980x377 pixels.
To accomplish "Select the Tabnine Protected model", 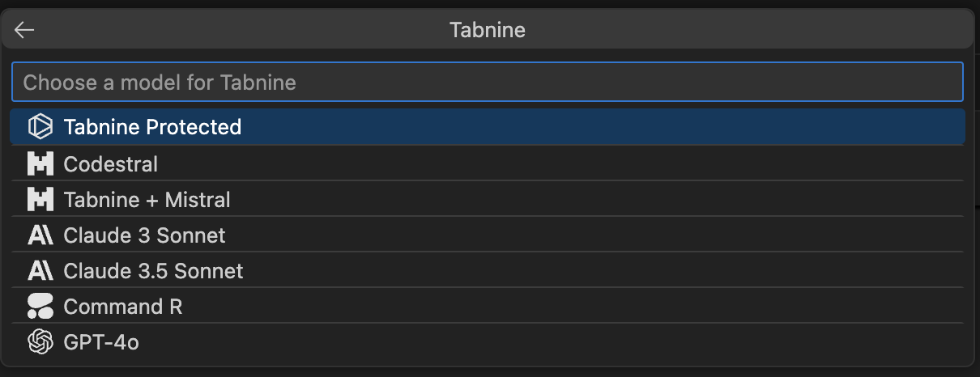I will [152, 127].
